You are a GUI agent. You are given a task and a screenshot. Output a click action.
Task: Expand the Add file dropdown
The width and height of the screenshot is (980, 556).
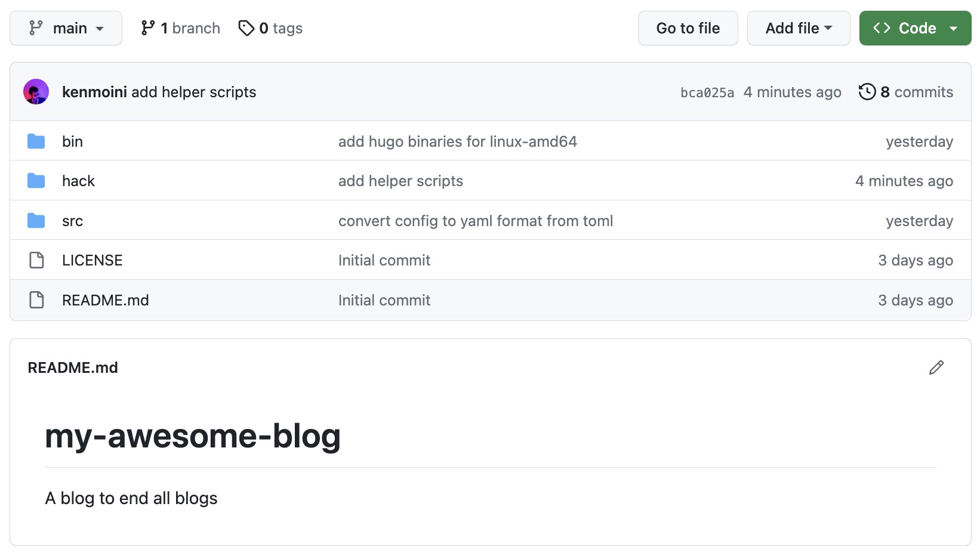point(798,28)
